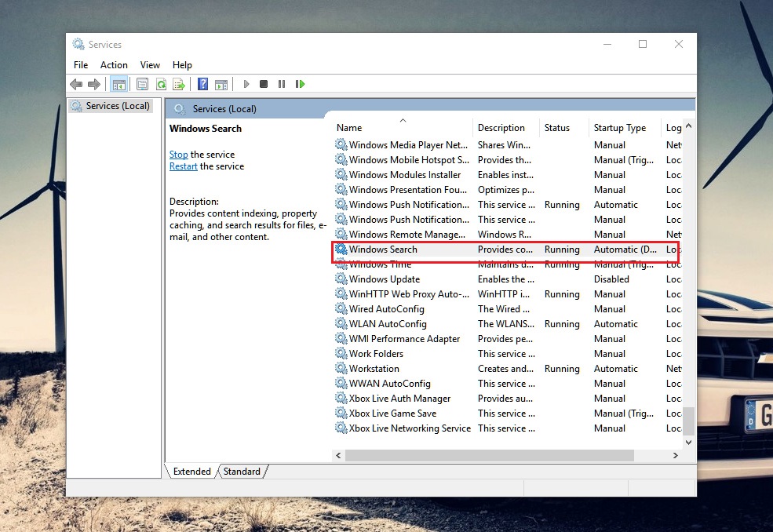773x532 pixels.
Task: Click gear icon of Wired AutoConfig row
Action: (341, 308)
